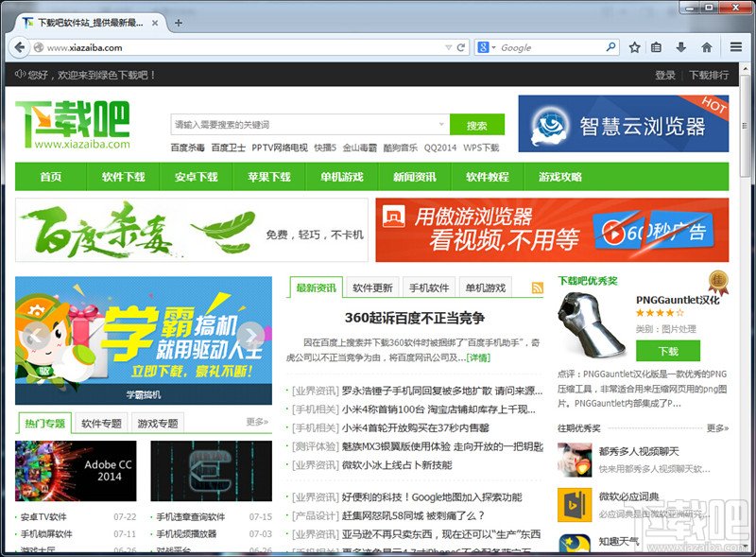Switch to the 软件专题 tab

[x=101, y=424]
